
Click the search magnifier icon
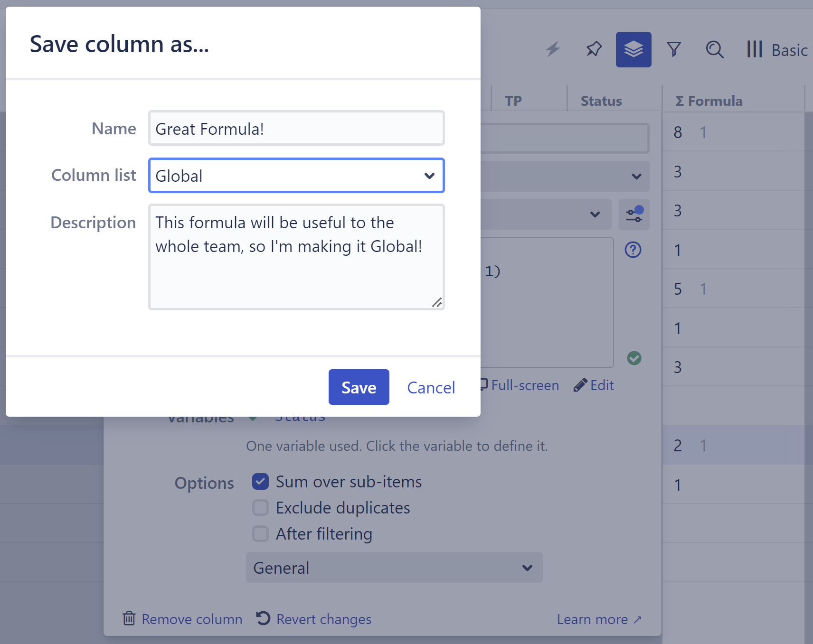[714, 49]
